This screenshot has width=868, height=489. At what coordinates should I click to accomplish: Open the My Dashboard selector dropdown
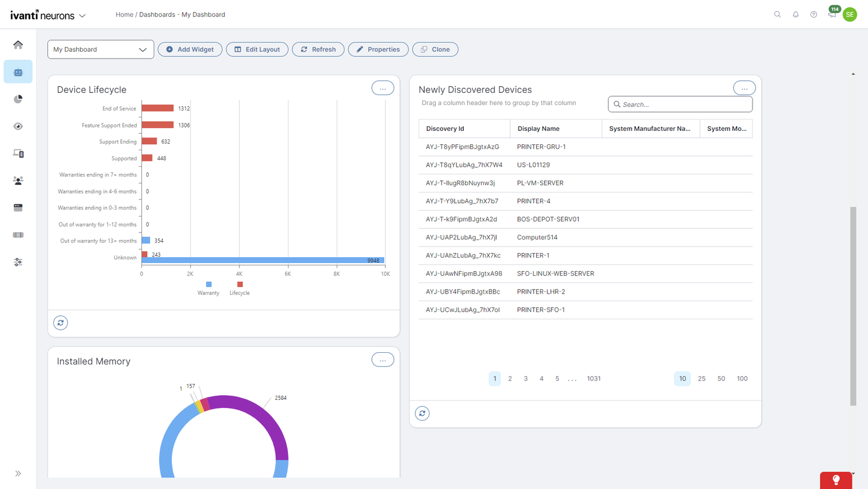[101, 49]
